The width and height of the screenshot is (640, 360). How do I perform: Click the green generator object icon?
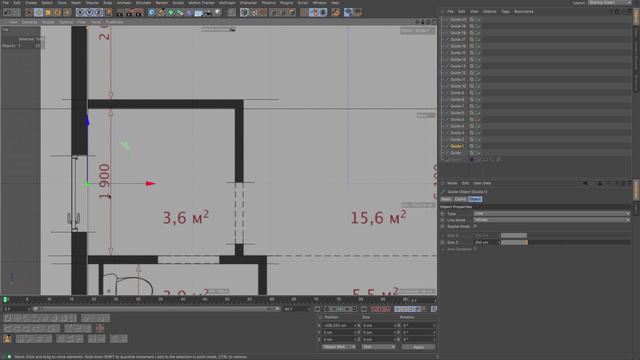[x=171, y=13]
